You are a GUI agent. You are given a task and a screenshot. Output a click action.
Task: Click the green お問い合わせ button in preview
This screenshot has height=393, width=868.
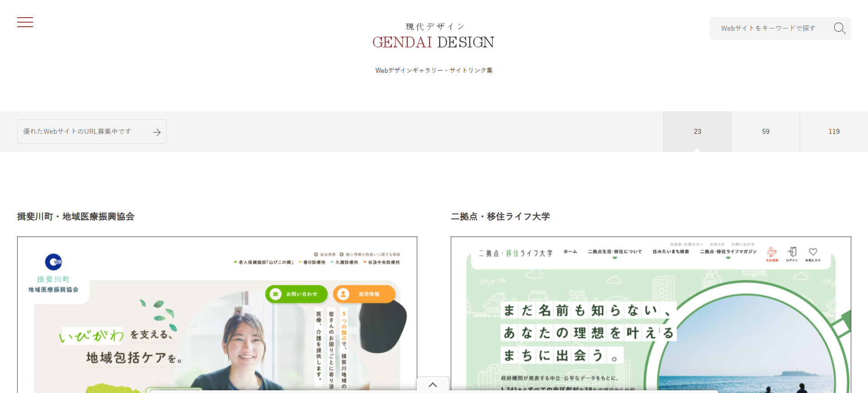click(296, 294)
